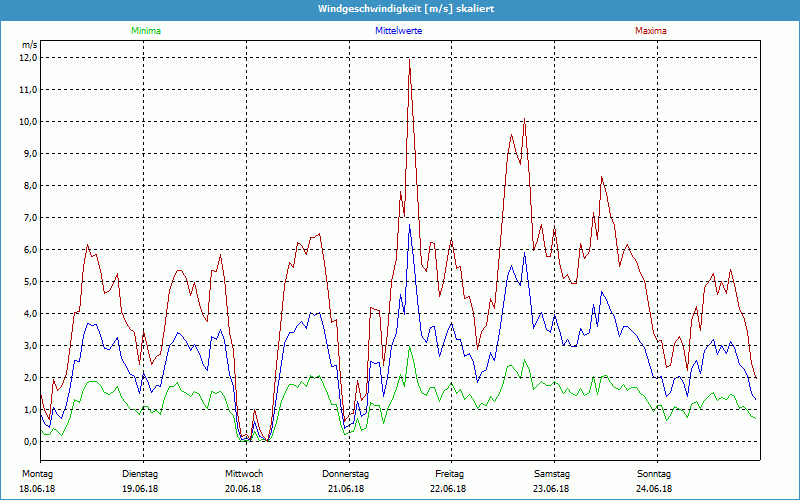
Task: Click the blue Mittelwerte peak on Donnerstag
Action: point(409,225)
